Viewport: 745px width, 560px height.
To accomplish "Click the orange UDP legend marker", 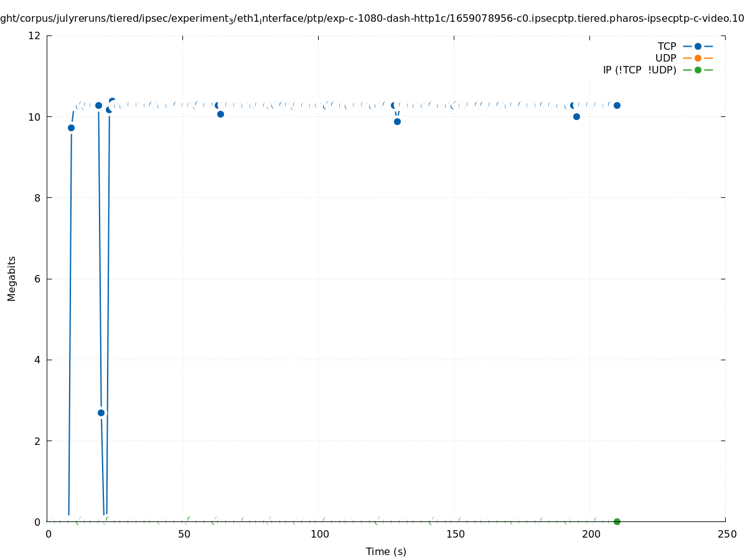I will 698,58.
